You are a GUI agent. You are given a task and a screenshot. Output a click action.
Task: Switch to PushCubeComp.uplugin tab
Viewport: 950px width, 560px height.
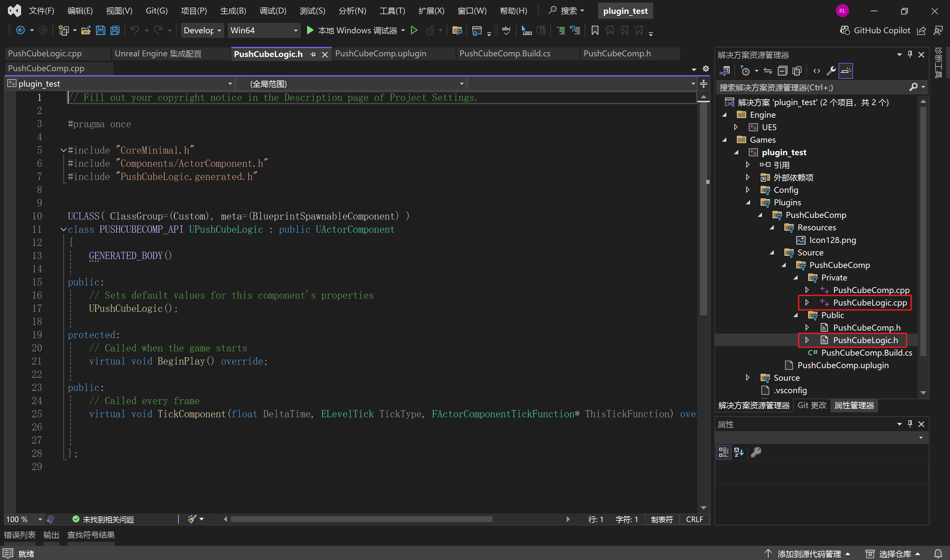point(380,54)
